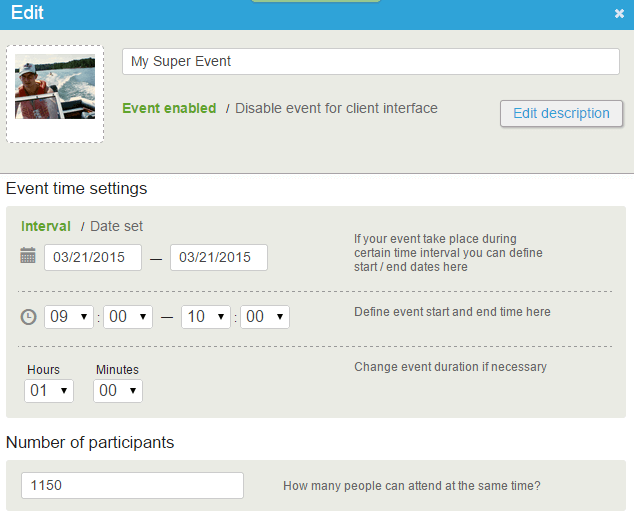
Task: Click the participants number field 1150
Action: coord(132,485)
